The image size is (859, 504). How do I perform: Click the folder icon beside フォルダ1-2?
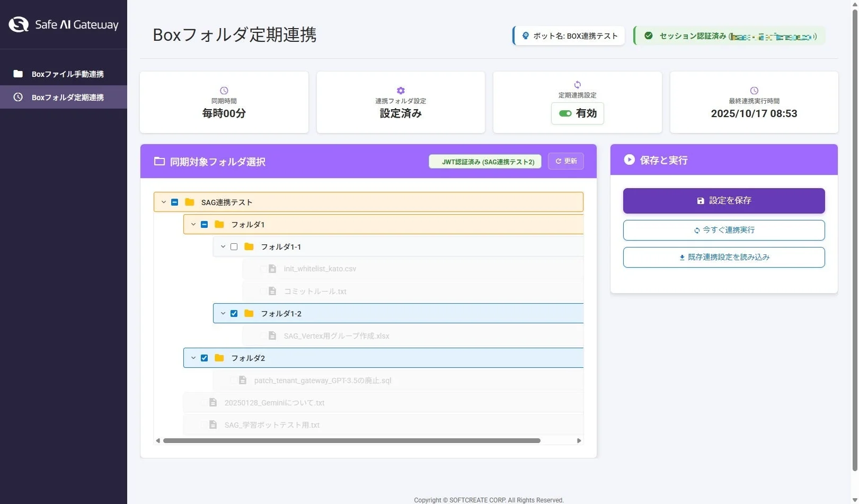point(249,313)
